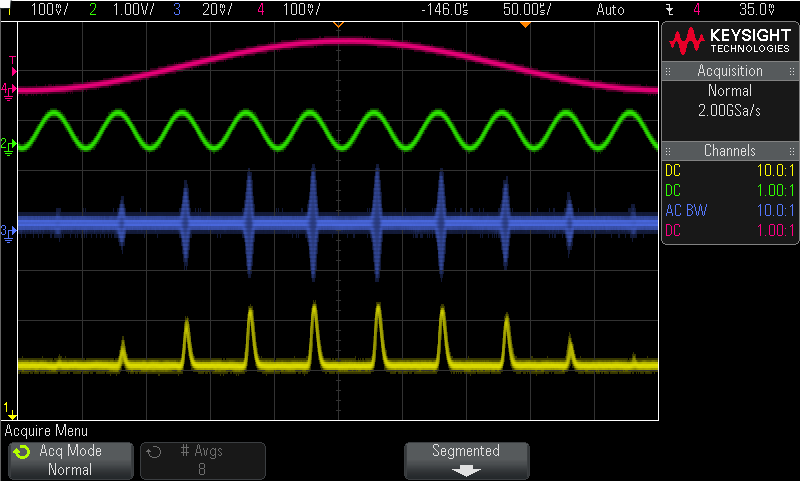Click the green DC 1.00:1 channel row
Screen dimensions: 800x481
click(x=730, y=190)
